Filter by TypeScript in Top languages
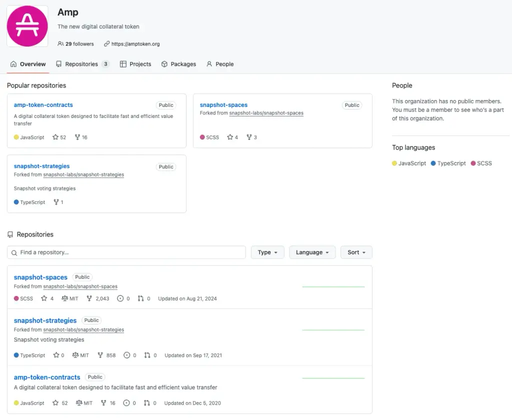 click(448, 163)
